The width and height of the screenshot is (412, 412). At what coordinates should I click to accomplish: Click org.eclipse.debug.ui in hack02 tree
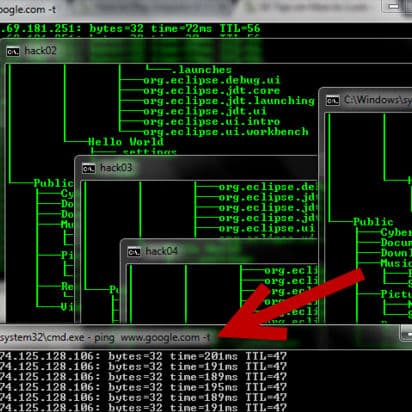212,80
